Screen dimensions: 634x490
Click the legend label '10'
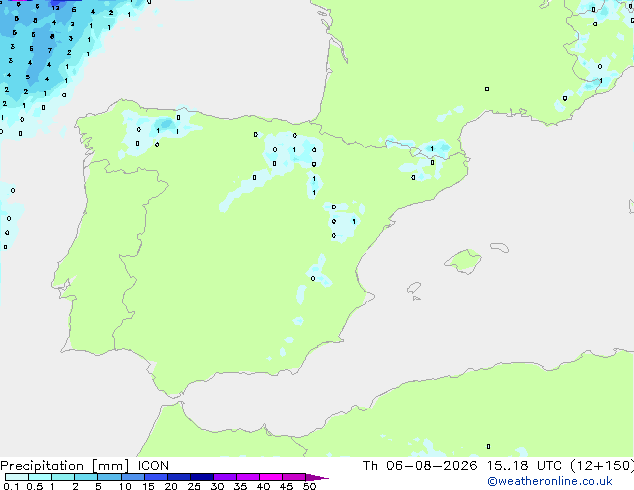(125, 486)
